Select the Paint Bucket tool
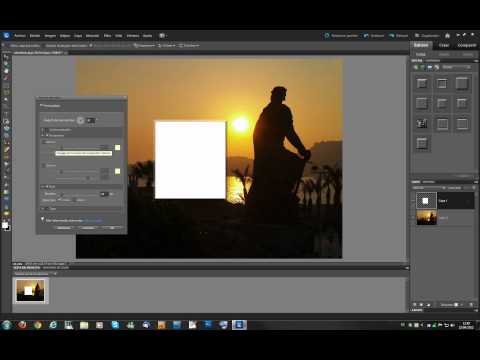 click(x=6, y=185)
